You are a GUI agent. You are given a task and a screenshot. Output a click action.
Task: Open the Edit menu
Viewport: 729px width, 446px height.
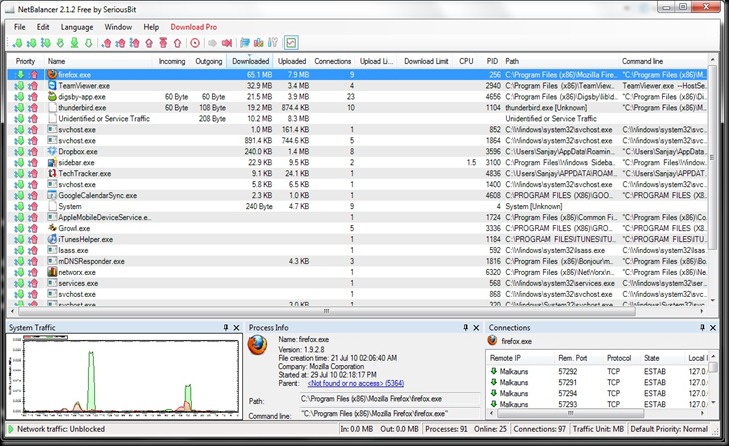(43, 26)
